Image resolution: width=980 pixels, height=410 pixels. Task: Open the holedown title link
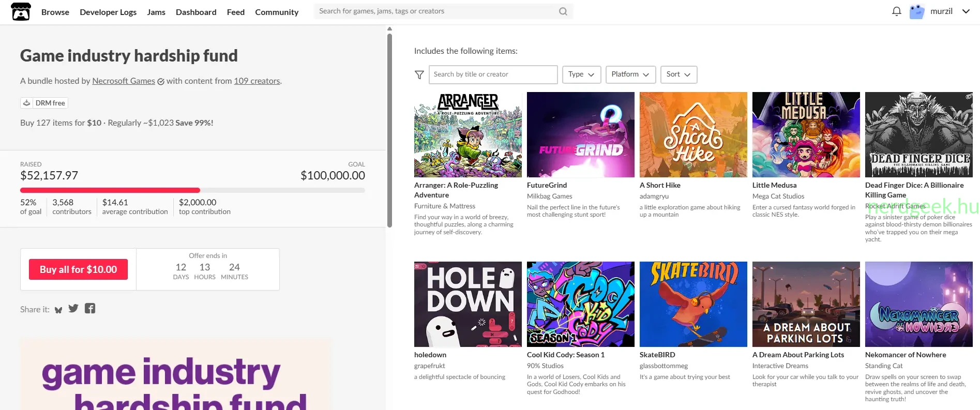pos(430,355)
